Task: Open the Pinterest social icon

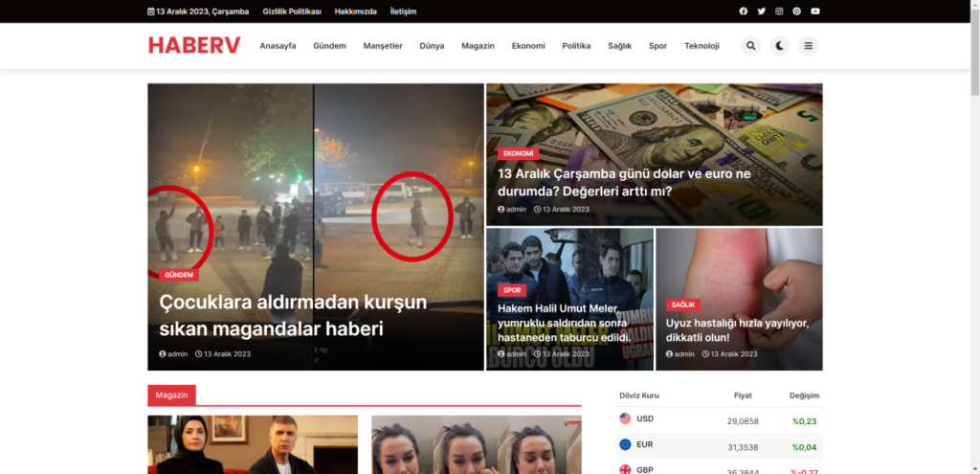Action: (x=796, y=11)
